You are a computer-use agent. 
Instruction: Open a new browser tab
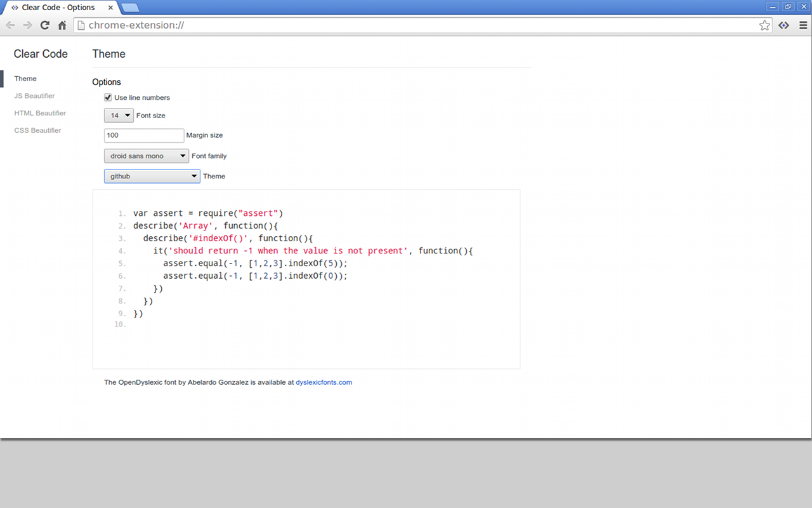pos(129,8)
